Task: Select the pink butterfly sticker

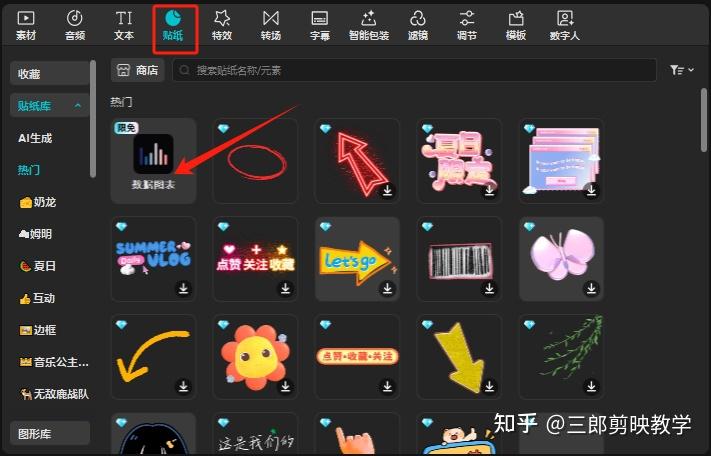Action: (x=561, y=259)
